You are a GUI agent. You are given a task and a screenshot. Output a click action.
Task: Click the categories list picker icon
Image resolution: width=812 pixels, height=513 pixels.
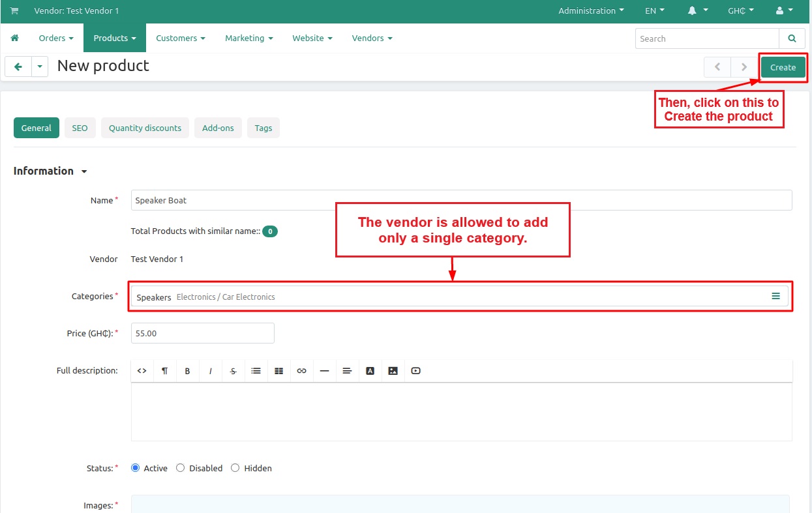pyautogui.click(x=775, y=296)
